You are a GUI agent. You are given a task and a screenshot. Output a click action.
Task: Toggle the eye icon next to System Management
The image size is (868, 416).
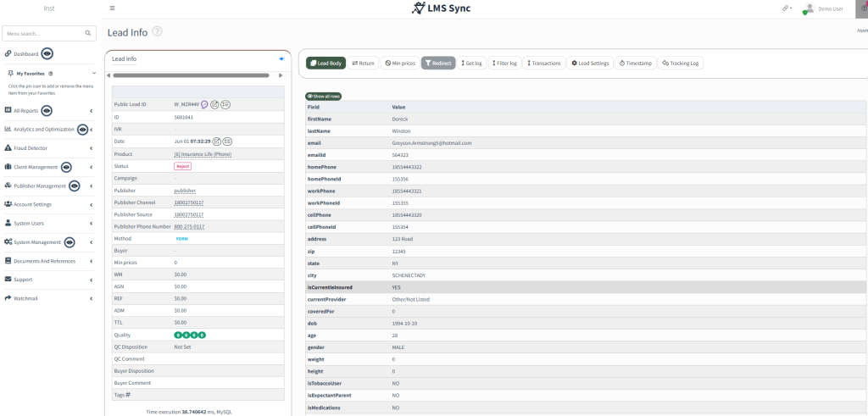[x=70, y=242]
